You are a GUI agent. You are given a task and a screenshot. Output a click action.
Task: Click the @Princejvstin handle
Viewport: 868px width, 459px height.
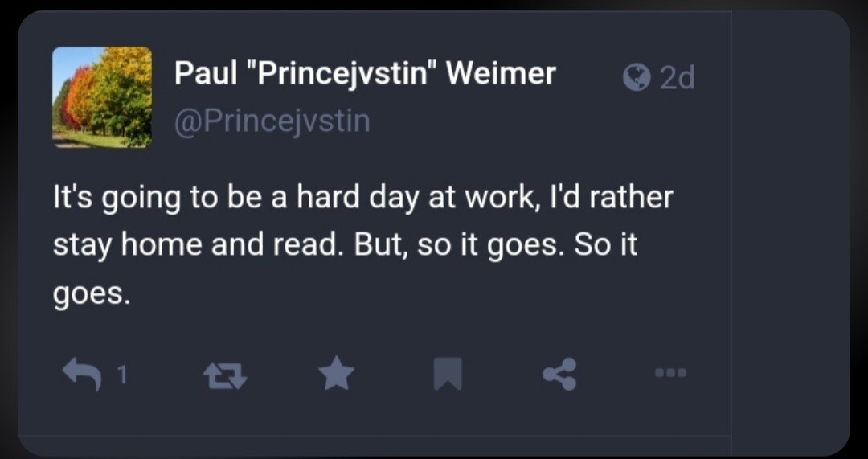tap(272, 121)
